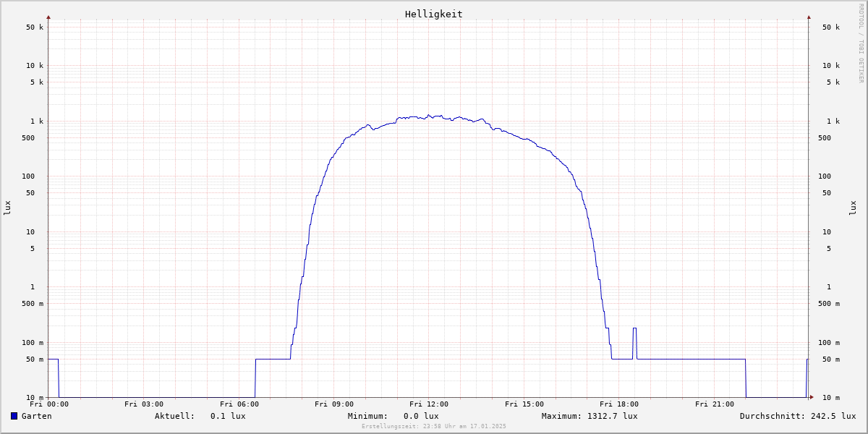
Task: Click the chart title "Helligkeit"
Action: 434,14
